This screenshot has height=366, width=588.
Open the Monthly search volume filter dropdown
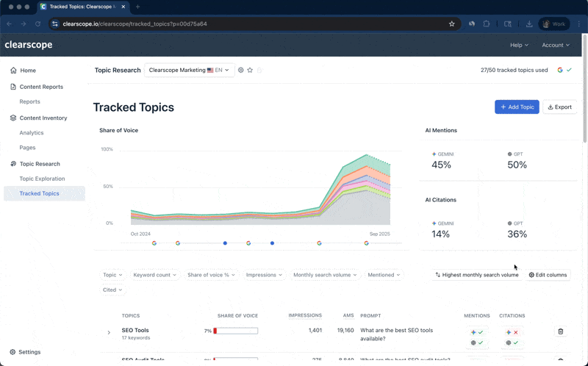click(x=325, y=275)
